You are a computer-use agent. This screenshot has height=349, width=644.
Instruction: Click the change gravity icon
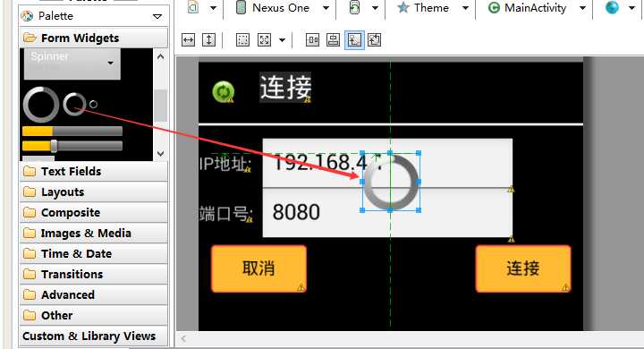(x=264, y=40)
